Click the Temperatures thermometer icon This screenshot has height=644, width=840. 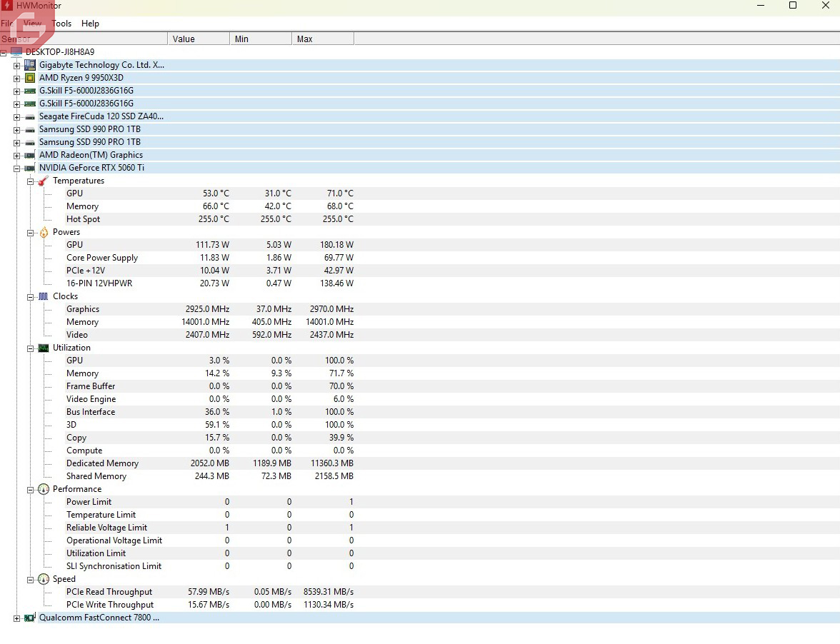[44, 181]
